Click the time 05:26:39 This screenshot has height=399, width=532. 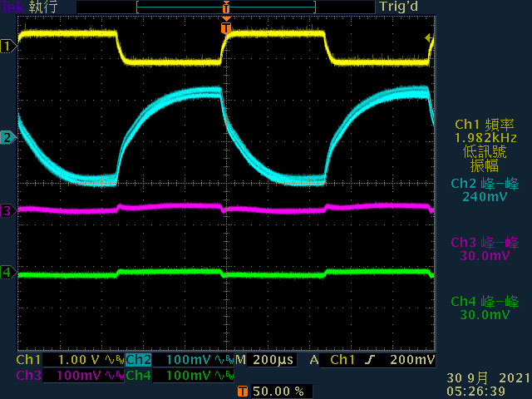pyautogui.click(x=475, y=392)
